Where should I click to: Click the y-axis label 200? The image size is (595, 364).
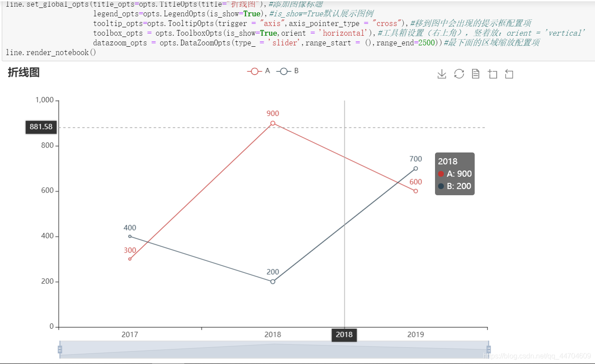tap(48, 282)
